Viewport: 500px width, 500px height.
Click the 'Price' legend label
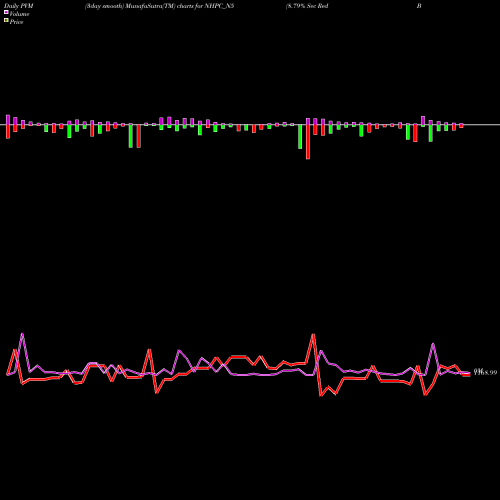point(16,22)
